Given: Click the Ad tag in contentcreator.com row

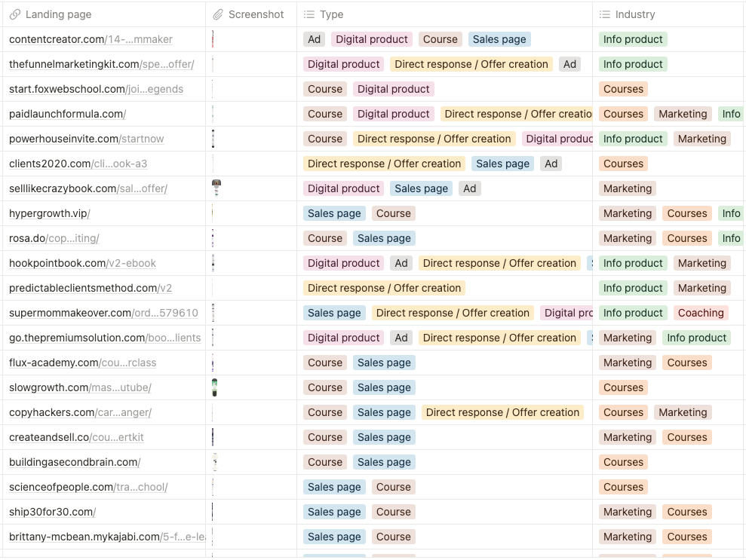Looking at the screenshot, I should (314, 39).
